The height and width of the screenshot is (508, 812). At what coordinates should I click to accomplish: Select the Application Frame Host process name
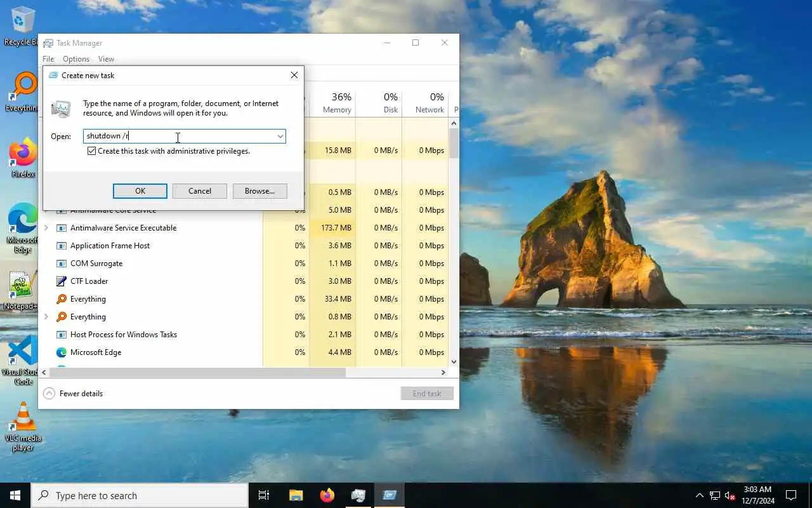[x=110, y=246]
